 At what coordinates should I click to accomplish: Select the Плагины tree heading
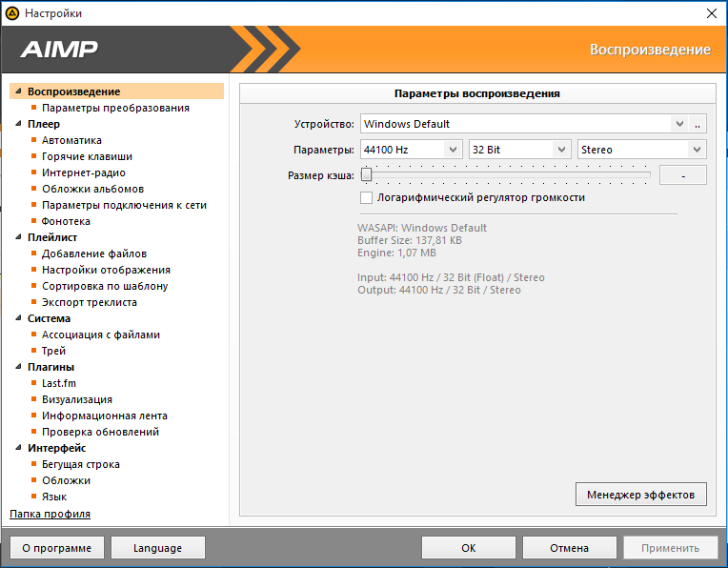click(x=51, y=367)
